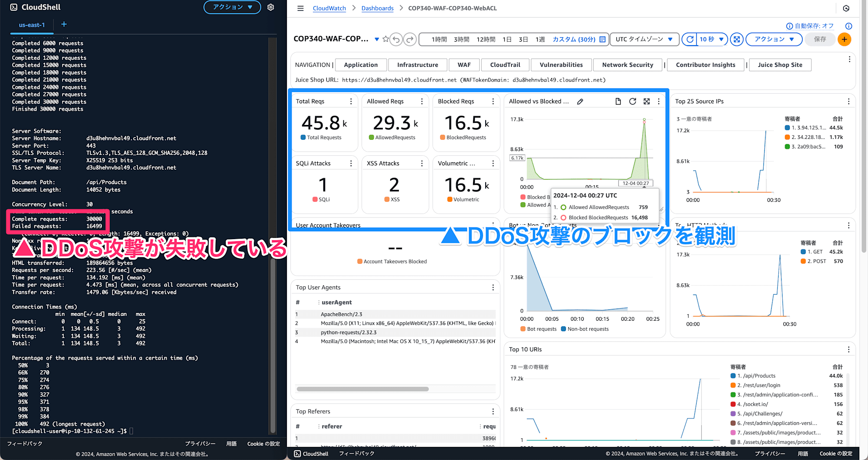Select the 1 hour time range
This screenshot has height=460, width=868.
(439, 39)
